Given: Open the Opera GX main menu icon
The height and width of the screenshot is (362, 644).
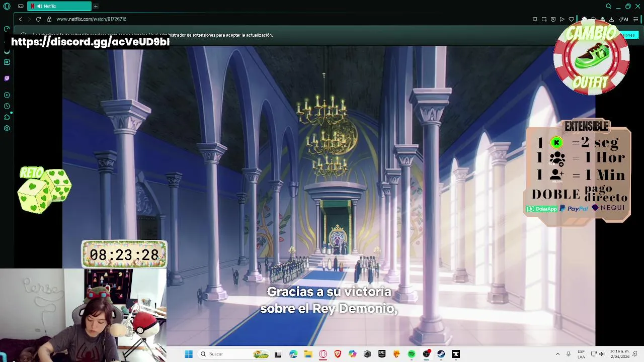Looking at the screenshot, I should coord(7,6).
